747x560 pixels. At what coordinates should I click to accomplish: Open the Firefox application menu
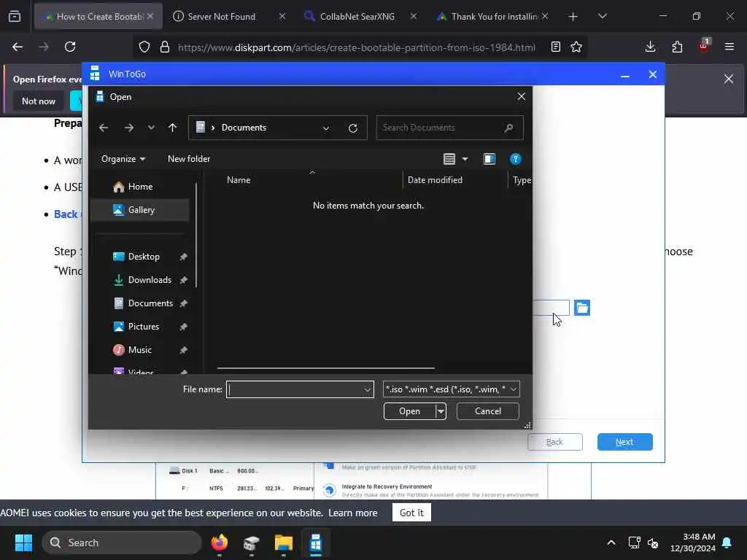click(729, 47)
